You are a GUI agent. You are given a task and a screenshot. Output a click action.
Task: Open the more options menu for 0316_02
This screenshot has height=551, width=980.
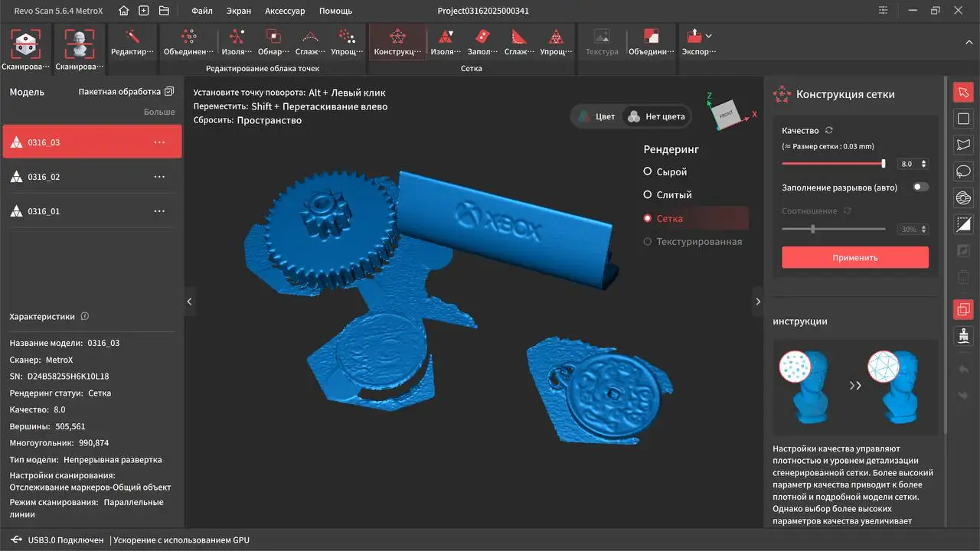159,177
